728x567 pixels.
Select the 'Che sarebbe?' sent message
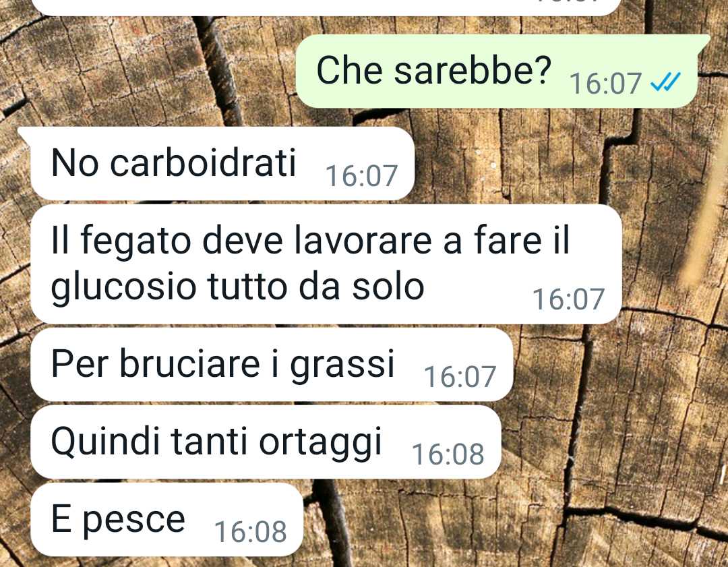pos(497,71)
